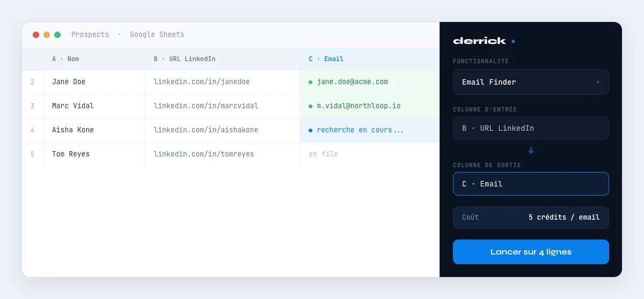644x299 pixels.
Task: Select the Aisha Kone name cell
Action: click(x=94, y=130)
